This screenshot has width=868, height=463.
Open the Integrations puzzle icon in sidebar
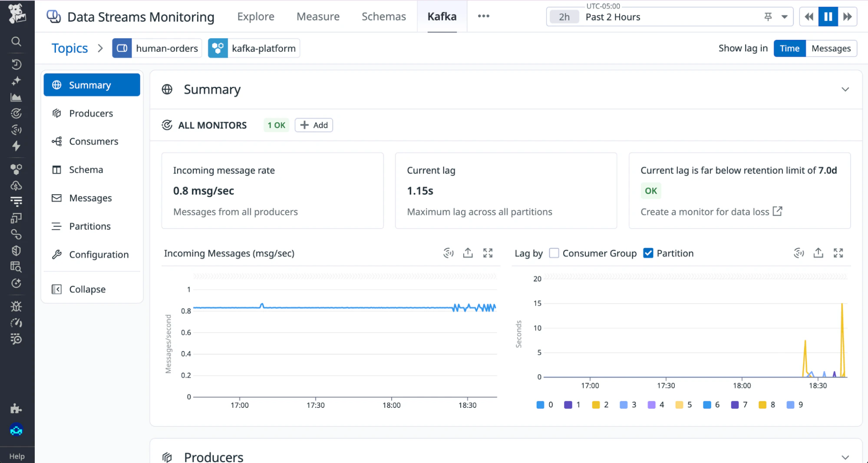tap(16, 409)
